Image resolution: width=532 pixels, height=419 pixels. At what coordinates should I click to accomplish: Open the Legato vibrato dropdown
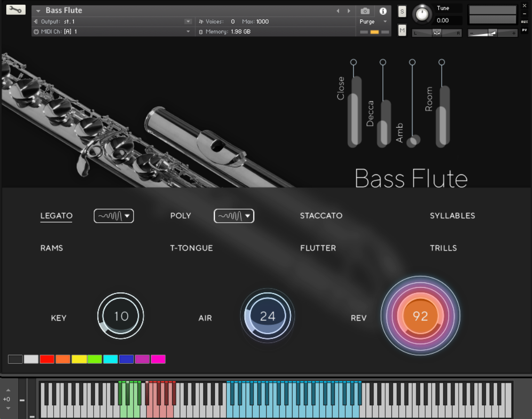114,216
